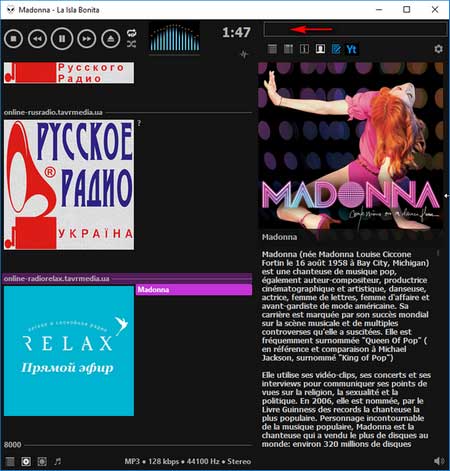The width and height of the screenshot is (450, 471).
Task: Mute audio with the speaker icon
Action: coord(439,461)
